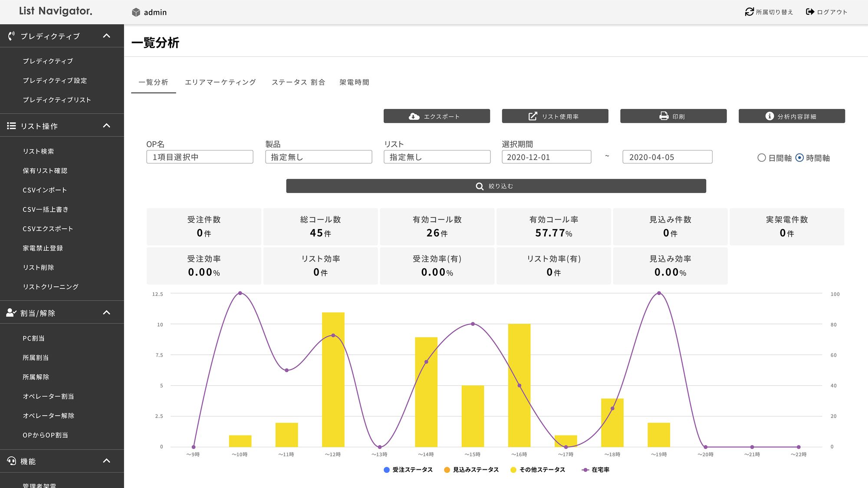
Task: Switch to the 架電時間 tab
Action: 354,82
